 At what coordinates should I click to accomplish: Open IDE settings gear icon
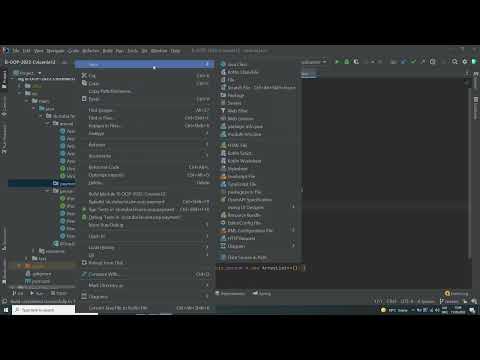(x=465, y=62)
